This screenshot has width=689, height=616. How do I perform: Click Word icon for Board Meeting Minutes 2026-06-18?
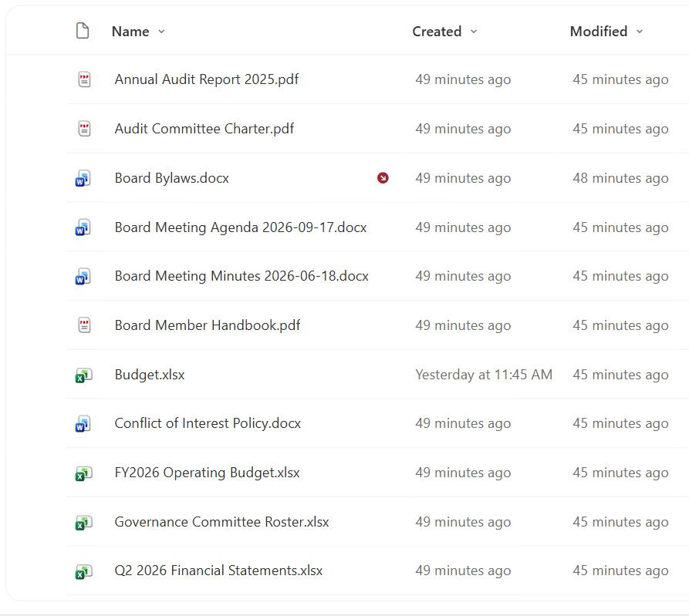pyautogui.click(x=83, y=277)
